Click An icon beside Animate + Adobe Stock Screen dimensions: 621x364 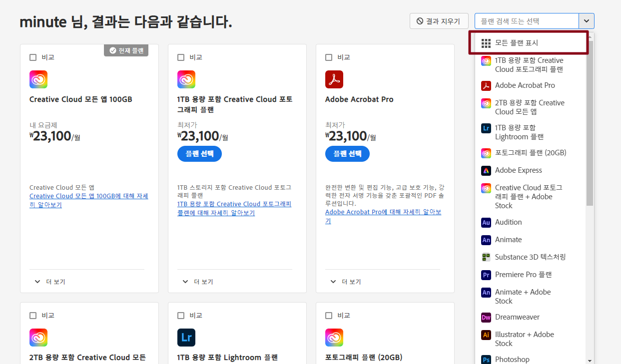pos(486,293)
